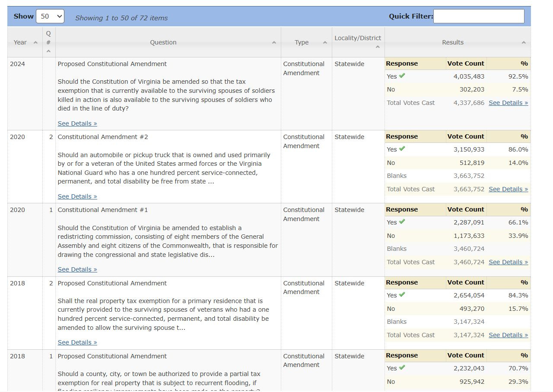Screen dimensions: 553x392
Task: Open See Details under Constitutional Amendment #2 question
Action: (x=77, y=196)
